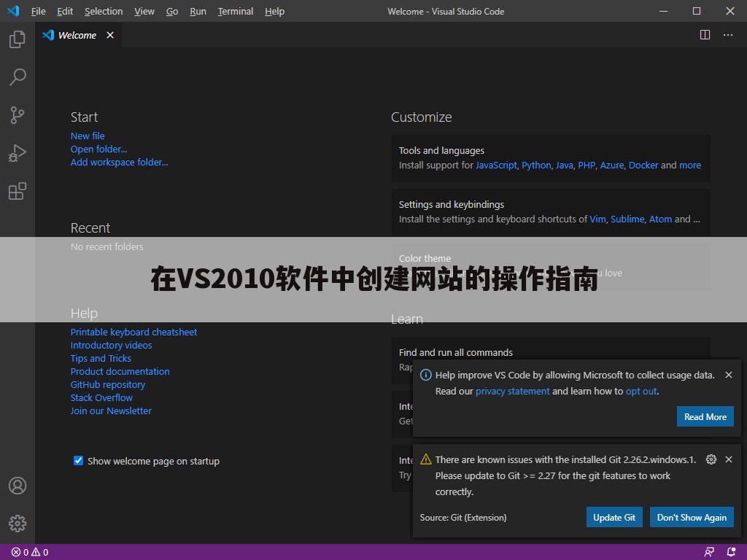Open the Run and Debug view
The height and width of the screenshot is (560, 747).
[x=16, y=152]
